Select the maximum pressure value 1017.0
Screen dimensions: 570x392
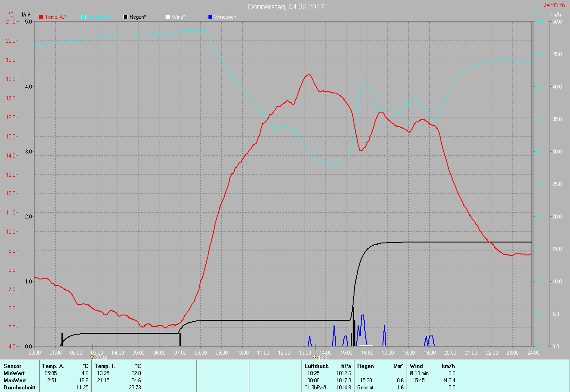343,380
